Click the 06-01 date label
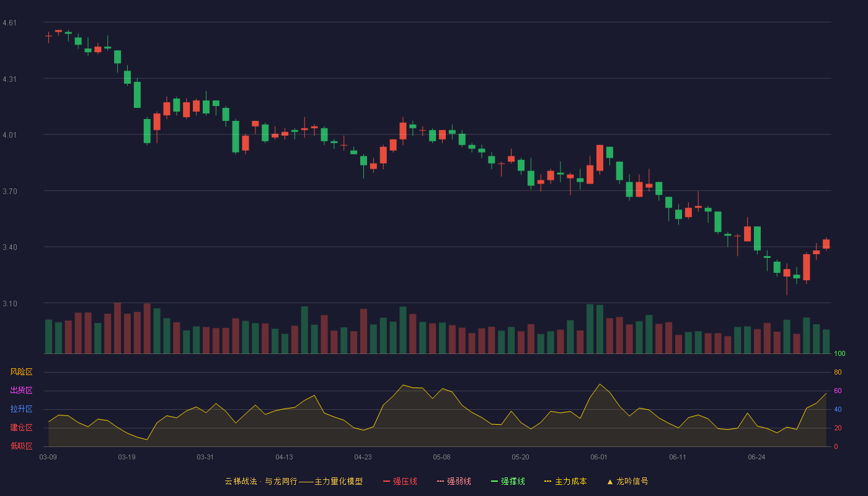The image size is (868, 496). pos(599,457)
